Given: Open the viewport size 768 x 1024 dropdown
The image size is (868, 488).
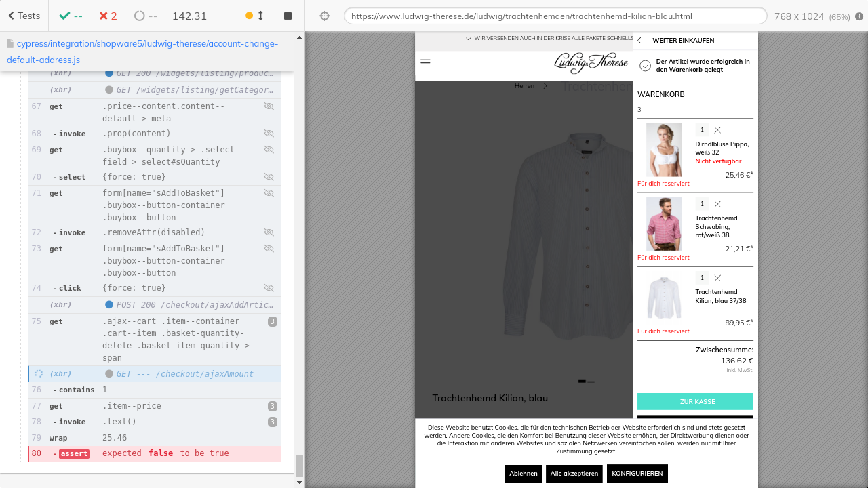Looking at the screenshot, I should click(812, 16).
